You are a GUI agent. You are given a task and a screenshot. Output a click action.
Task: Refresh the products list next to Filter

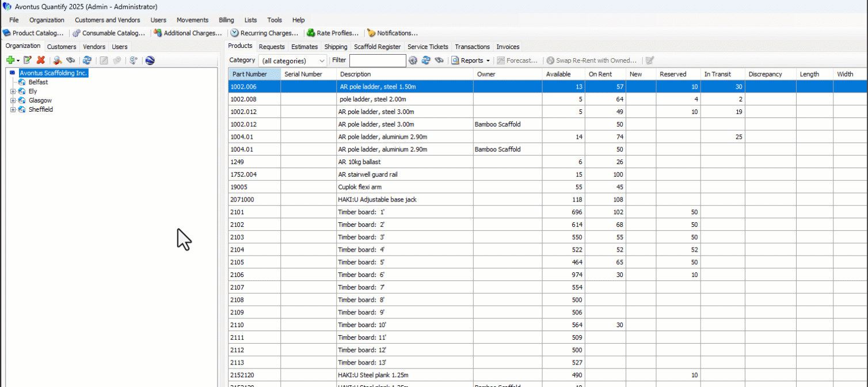[426, 60]
